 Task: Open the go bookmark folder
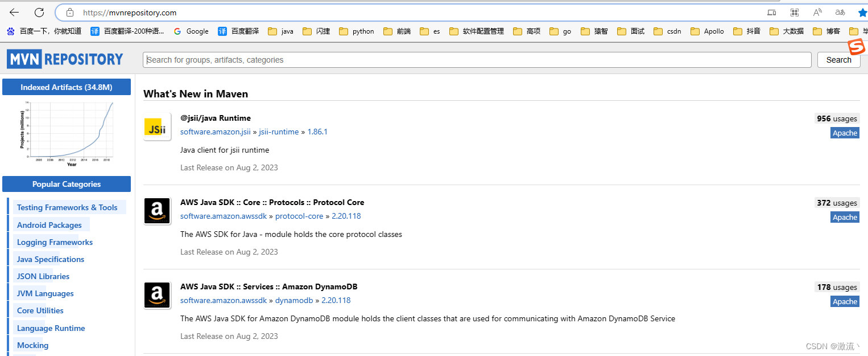tap(560, 31)
